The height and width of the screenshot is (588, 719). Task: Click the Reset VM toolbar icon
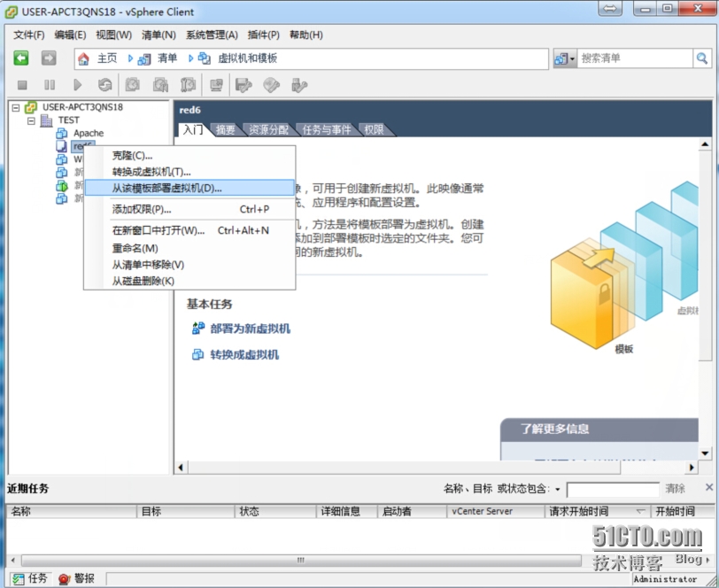click(x=105, y=85)
